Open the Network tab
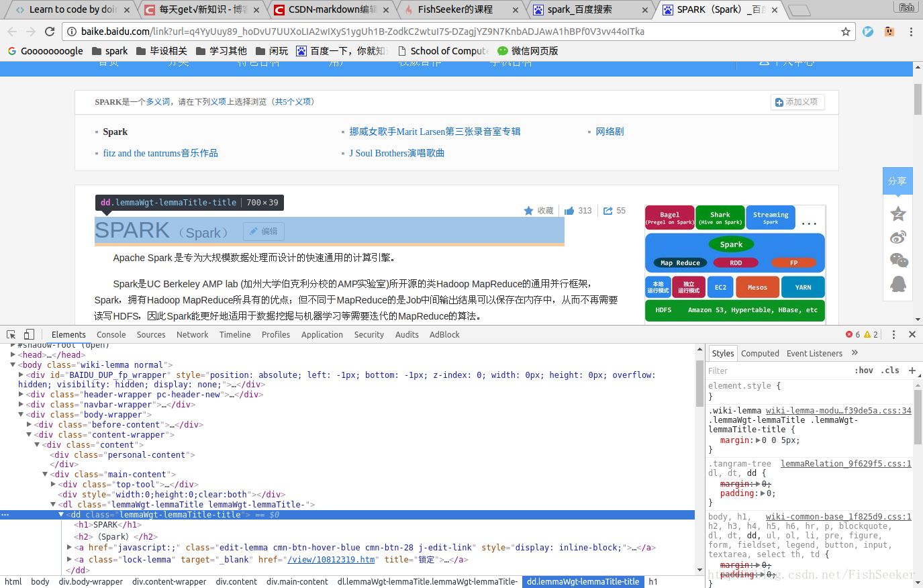Screen dimensions: 923x588 point(192,334)
